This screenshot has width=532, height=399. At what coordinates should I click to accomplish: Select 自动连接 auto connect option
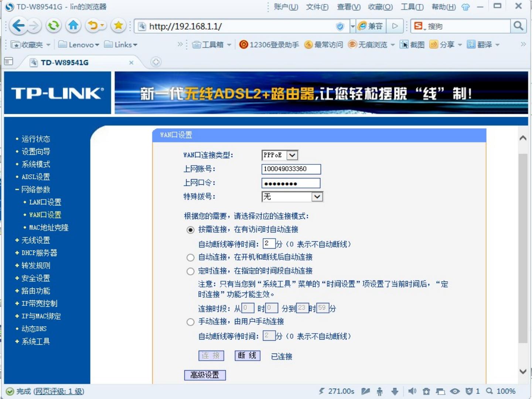[x=190, y=258]
